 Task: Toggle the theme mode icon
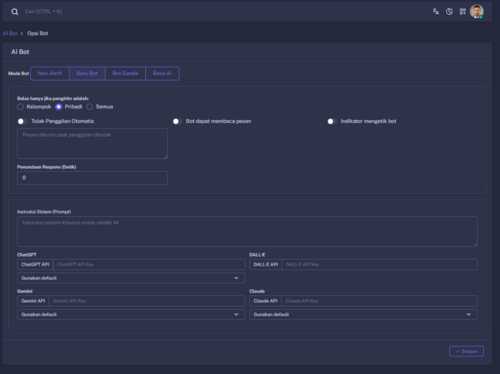[449, 12]
